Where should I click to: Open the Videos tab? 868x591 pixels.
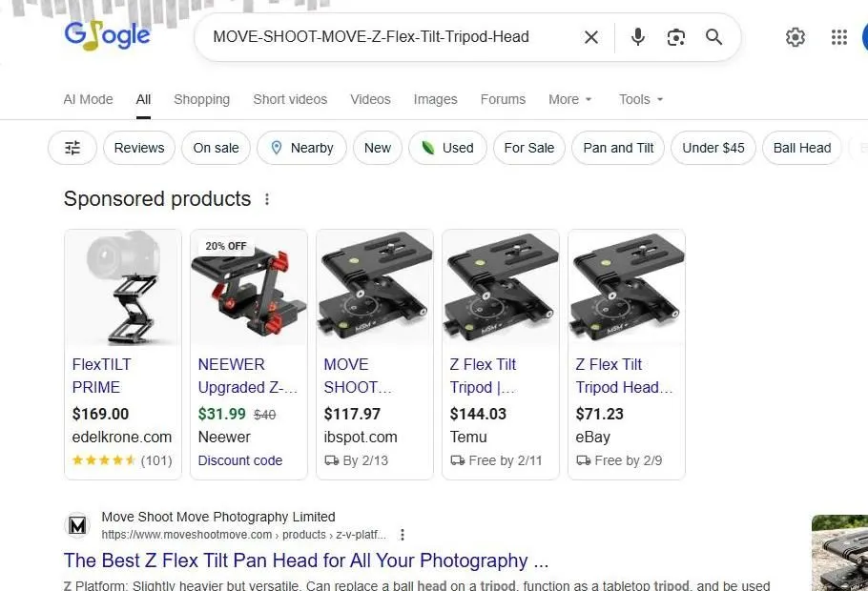pos(370,99)
